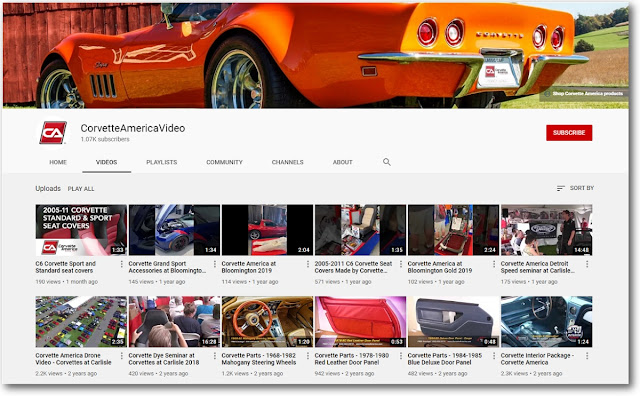Play the 0:48 blue door panel thumbnail

point(453,322)
